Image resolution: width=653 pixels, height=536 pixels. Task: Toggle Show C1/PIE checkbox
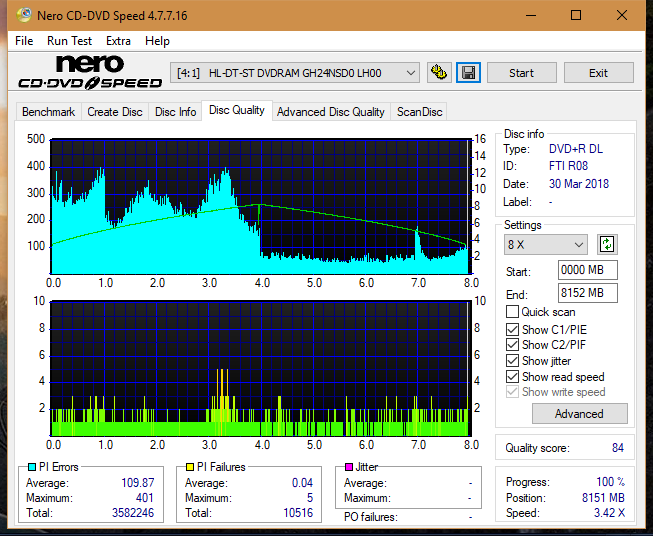coord(512,329)
